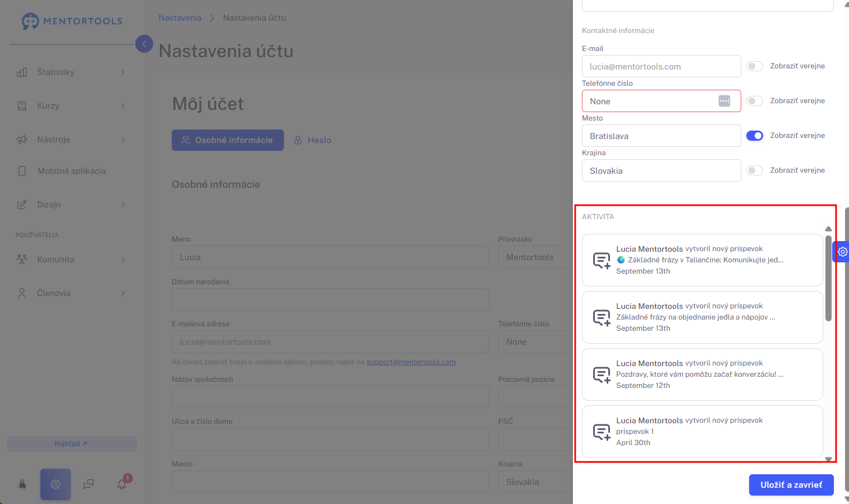Click the Telefónne číslo field showing None
Screen dimensions: 849x504
pyautogui.click(x=661, y=101)
